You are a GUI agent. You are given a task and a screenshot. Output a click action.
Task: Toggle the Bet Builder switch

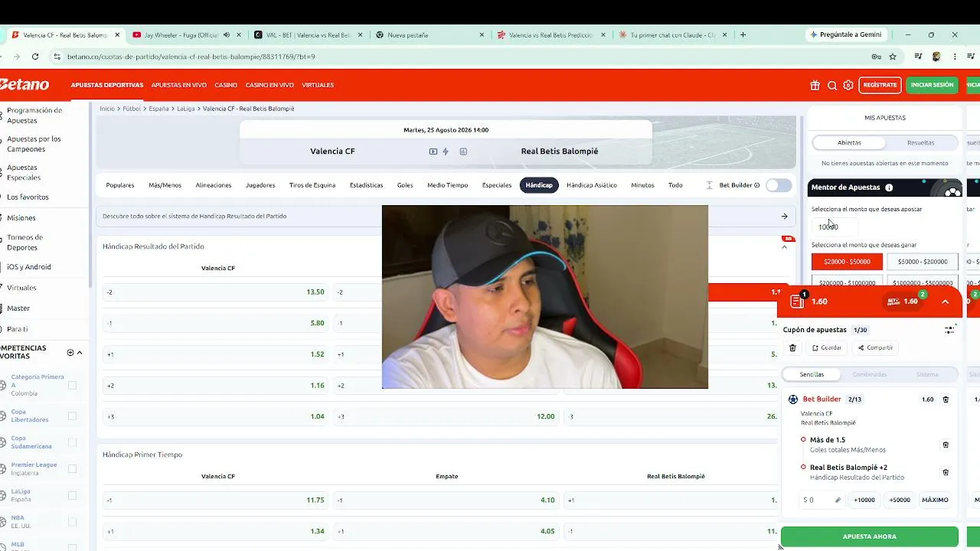point(778,185)
